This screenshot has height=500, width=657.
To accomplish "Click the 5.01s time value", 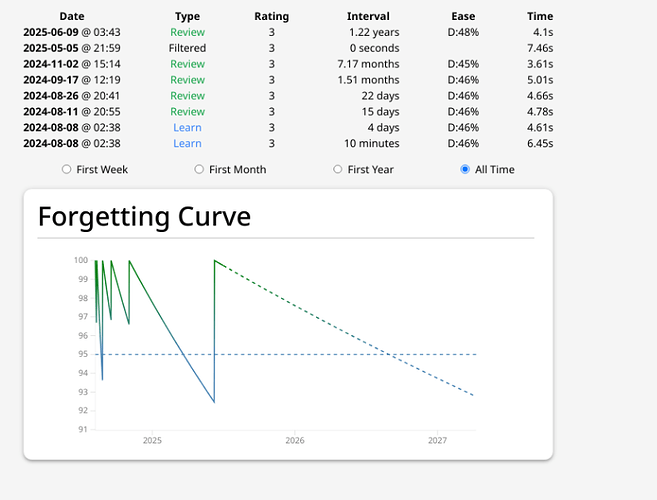I will 540,80.
